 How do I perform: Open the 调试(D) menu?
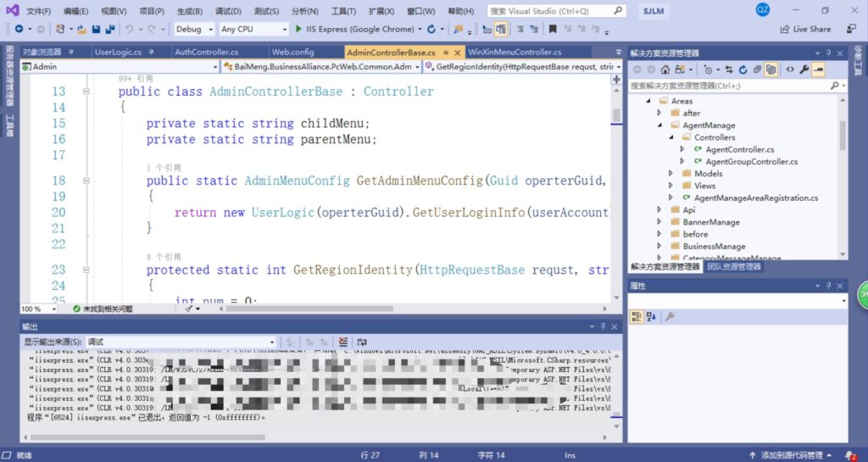(x=227, y=11)
